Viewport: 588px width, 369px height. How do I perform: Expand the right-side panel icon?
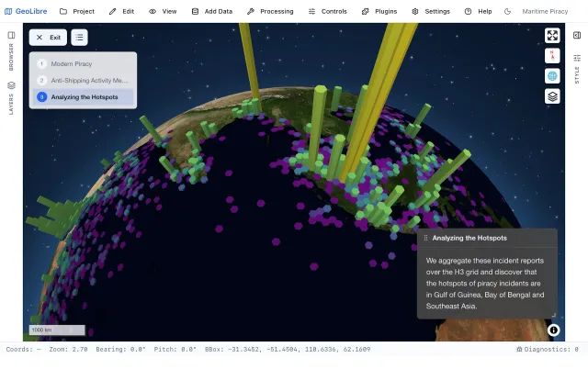tap(577, 35)
